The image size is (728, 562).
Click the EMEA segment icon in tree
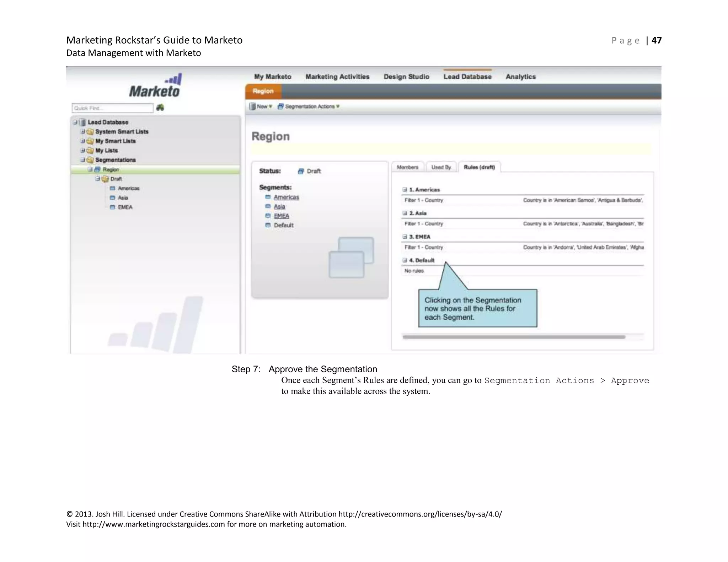(x=112, y=207)
